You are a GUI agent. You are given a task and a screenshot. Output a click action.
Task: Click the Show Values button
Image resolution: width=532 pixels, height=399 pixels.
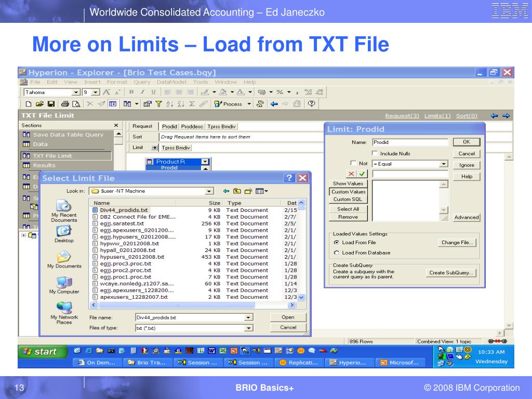[348, 183]
